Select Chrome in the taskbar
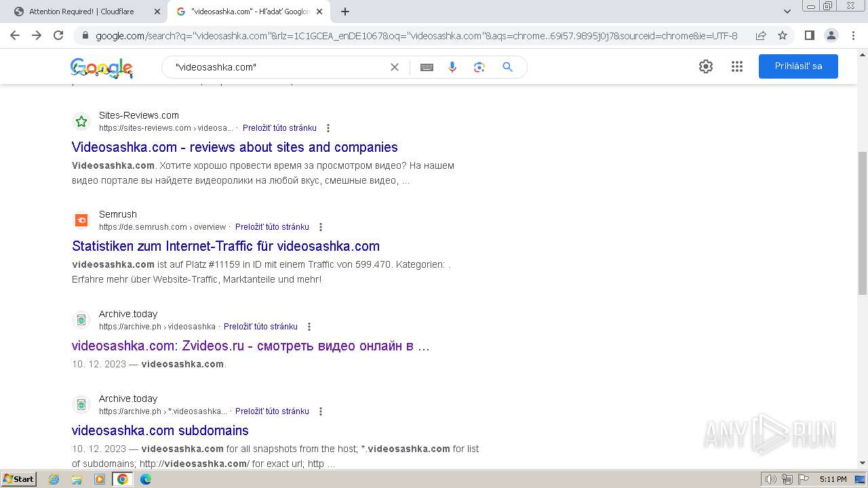 point(122,479)
